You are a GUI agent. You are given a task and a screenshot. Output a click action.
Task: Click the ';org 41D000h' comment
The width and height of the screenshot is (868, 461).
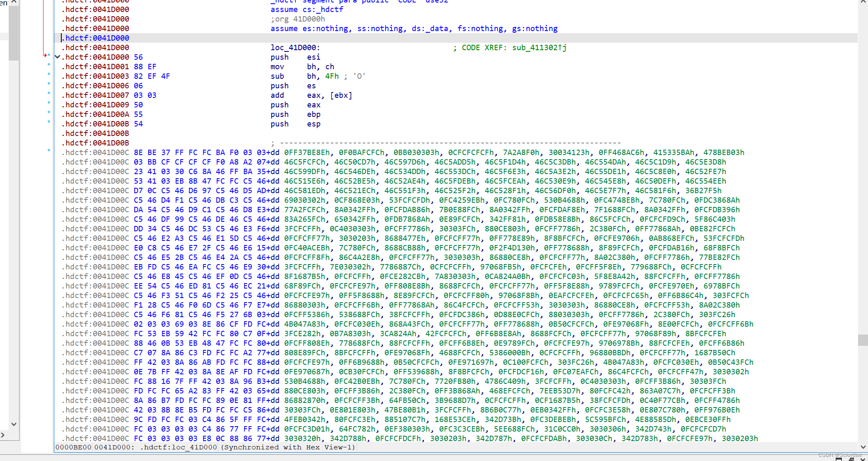click(x=298, y=19)
